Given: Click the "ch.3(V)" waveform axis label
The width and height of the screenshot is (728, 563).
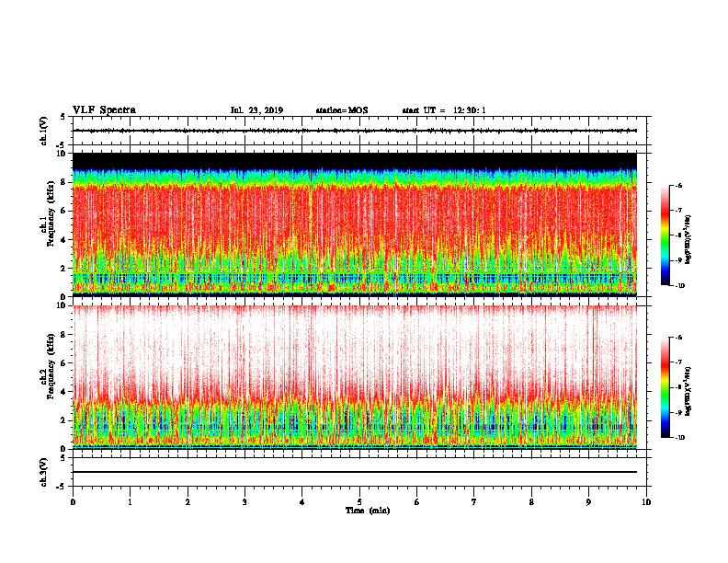Looking at the screenshot, I should pos(43,472).
